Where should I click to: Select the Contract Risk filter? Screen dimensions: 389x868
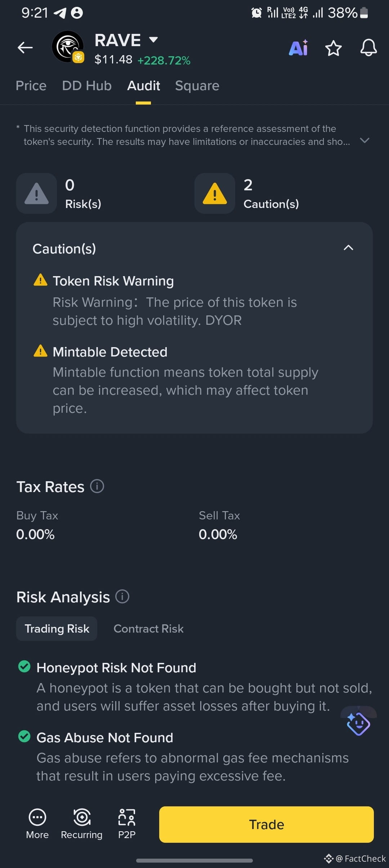click(148, 629)
